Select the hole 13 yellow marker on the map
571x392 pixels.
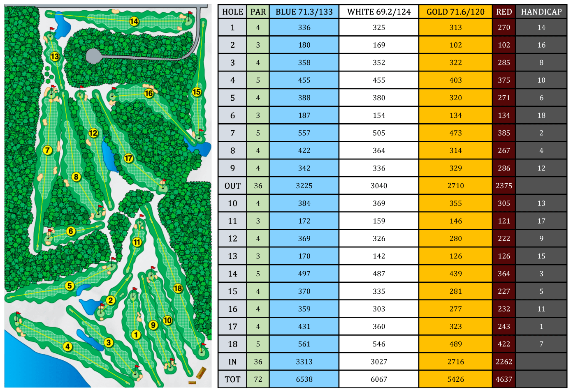55,57
